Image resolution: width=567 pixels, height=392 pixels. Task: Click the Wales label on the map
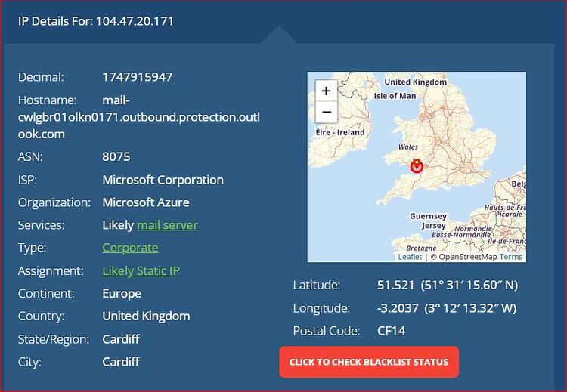408,147
